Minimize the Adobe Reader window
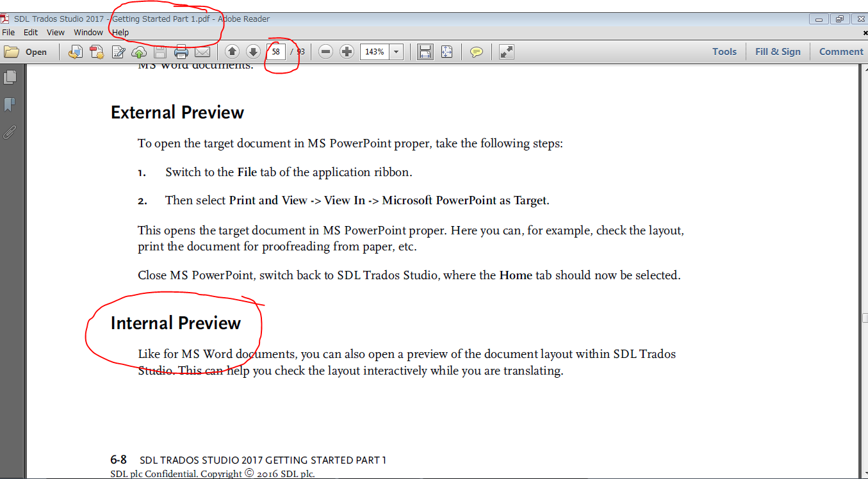 [x=819, y=19]
